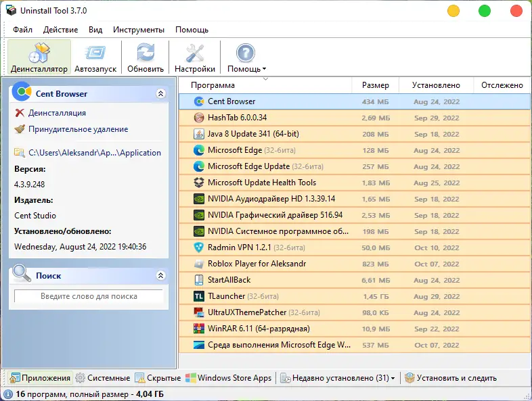Switch to the Приложения tab

[40, 377]
